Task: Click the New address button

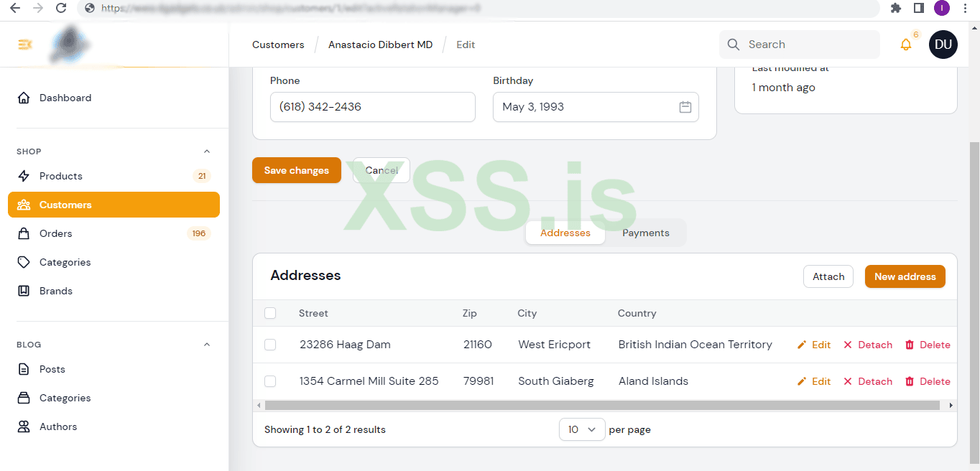Action: [x=905, y=276]
